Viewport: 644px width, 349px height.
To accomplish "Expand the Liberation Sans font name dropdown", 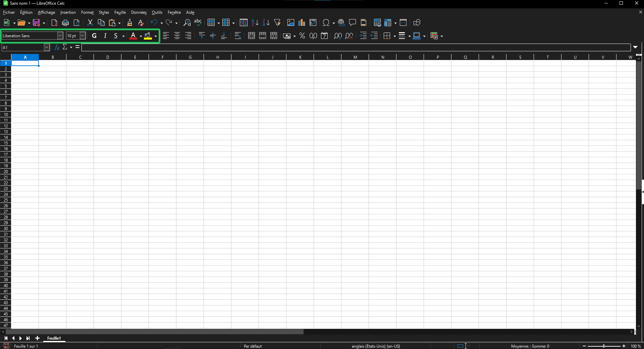I will click(60, 36).
